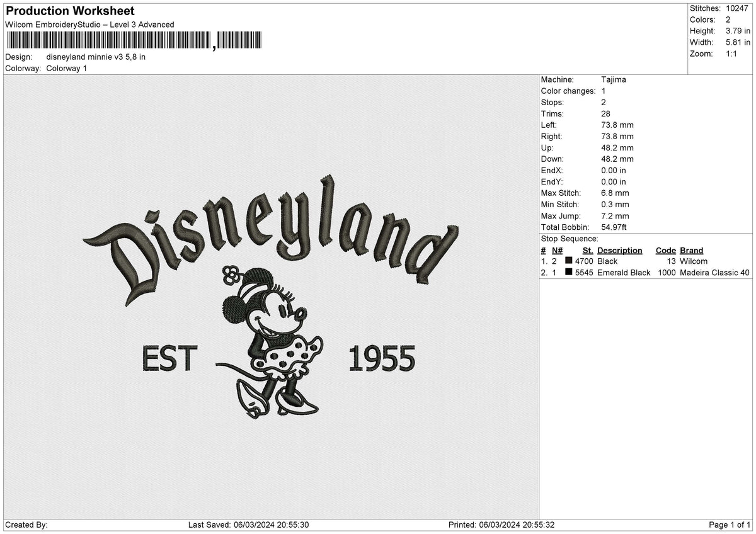Image resolution: width=756 pixels, height=534 pixels.
Task: Click the 'Stops:' label
Action: click(553, 103)
